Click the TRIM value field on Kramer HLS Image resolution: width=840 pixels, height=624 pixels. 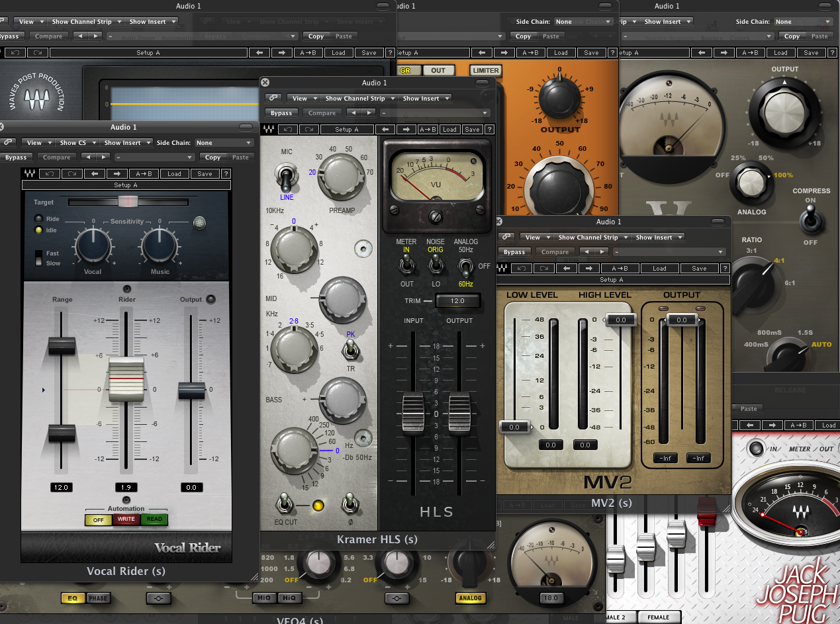click(x=457, y=300)
